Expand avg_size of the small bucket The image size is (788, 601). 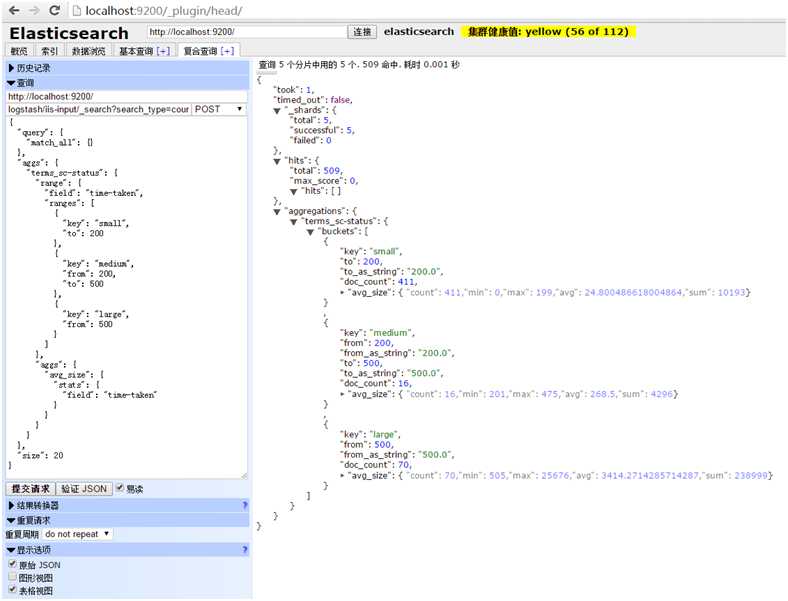click(x=343, y=292)
